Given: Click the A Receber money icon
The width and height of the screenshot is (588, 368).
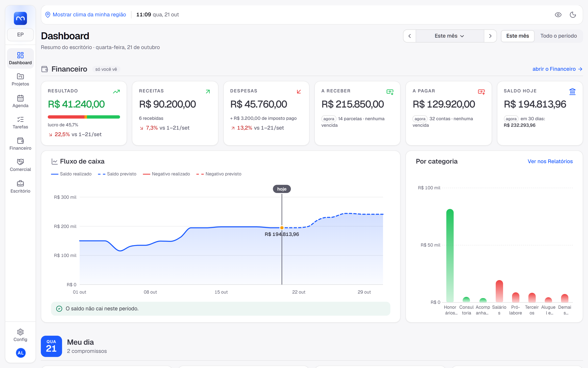Looking at the screenshot, I should [x=390, y=92].
